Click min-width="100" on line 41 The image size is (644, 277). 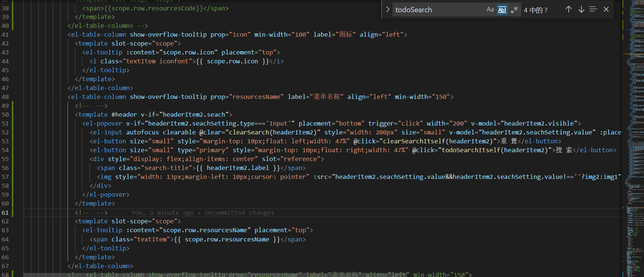tap(282, 34)
